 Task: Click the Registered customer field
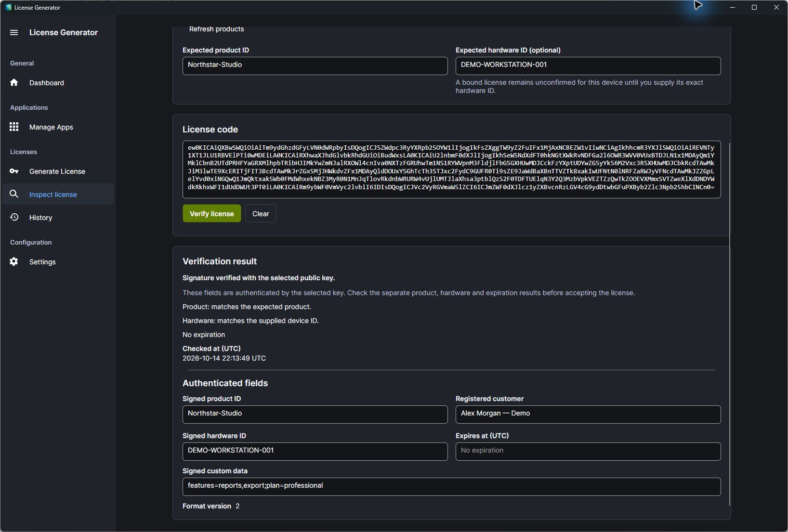pos(588,415)
